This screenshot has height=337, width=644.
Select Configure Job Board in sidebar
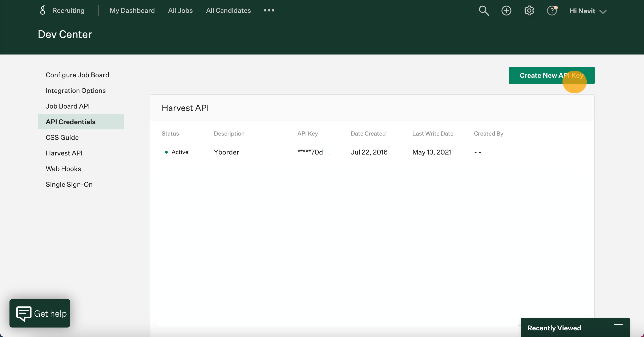point(77,75)
